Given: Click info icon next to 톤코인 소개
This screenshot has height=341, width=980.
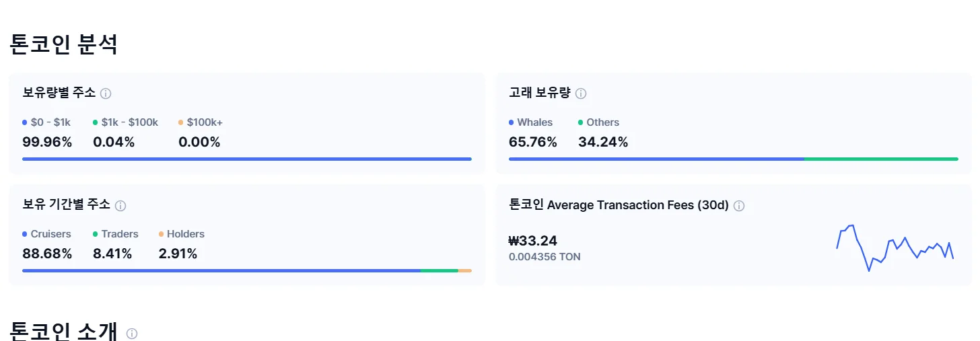Looking at the screenshot, I should point(132,334).
